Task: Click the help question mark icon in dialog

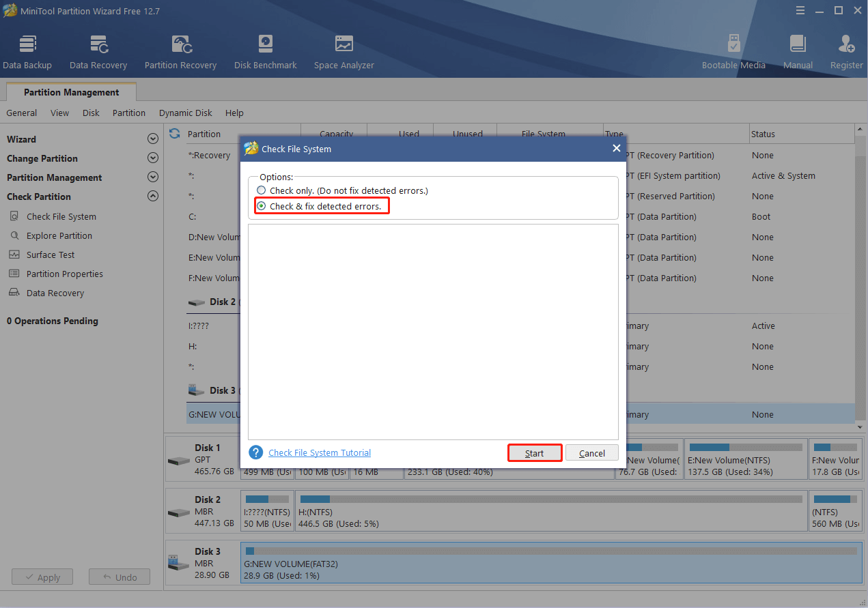Action: coord(256,452)
